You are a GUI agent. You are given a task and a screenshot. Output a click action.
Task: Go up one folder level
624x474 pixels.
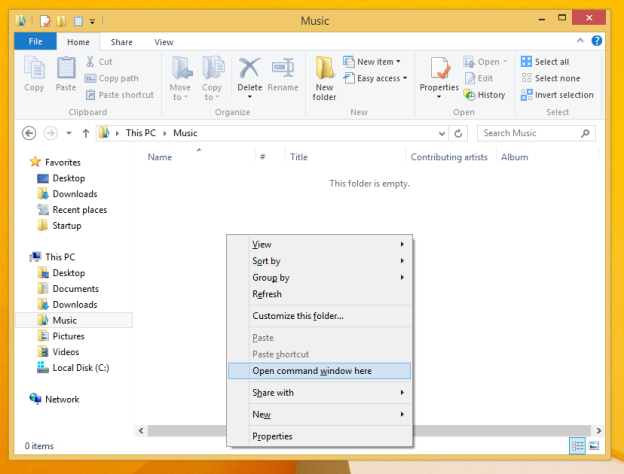[86, 133]
